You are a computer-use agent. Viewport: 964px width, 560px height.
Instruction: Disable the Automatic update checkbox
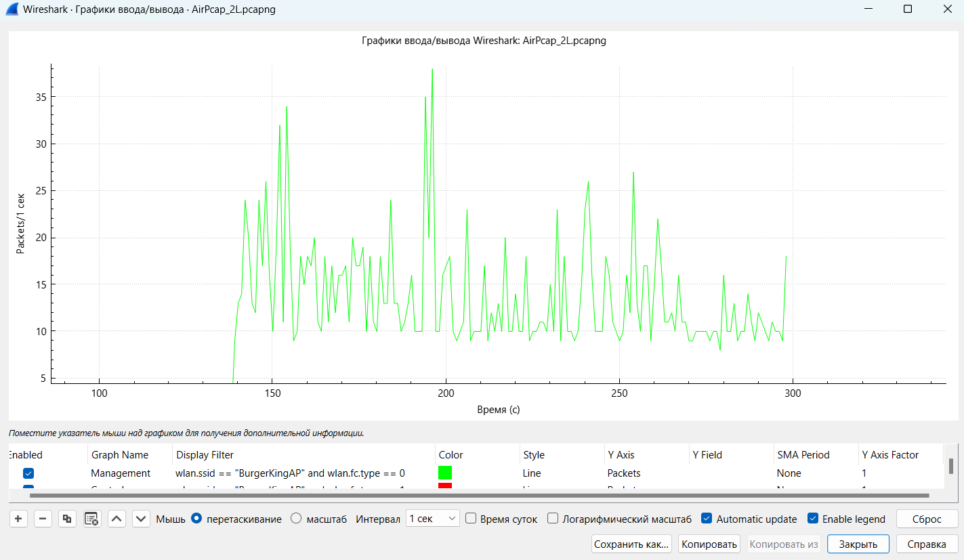tap(707, 519)
